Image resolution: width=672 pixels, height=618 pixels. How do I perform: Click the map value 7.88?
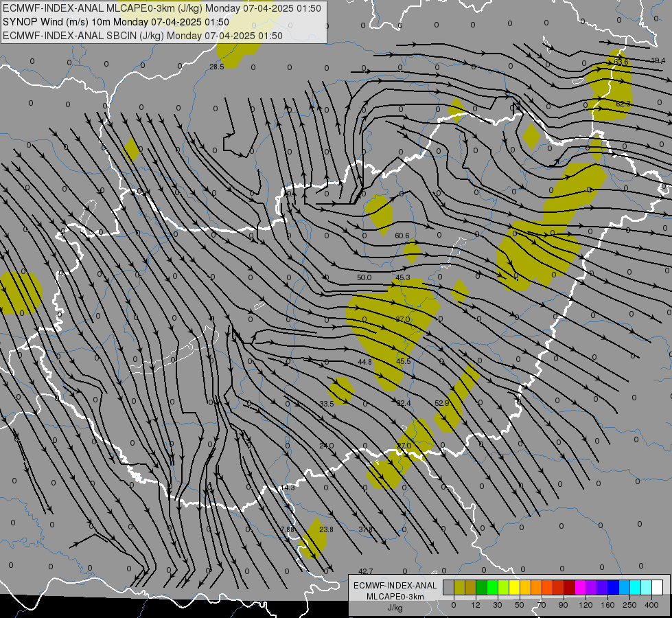tap(288, 529)
